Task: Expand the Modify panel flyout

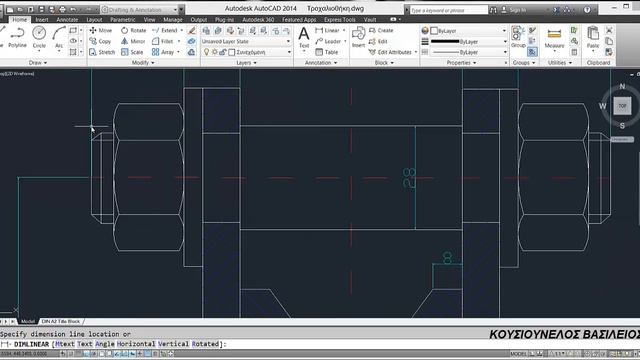Action: (143, 62)
